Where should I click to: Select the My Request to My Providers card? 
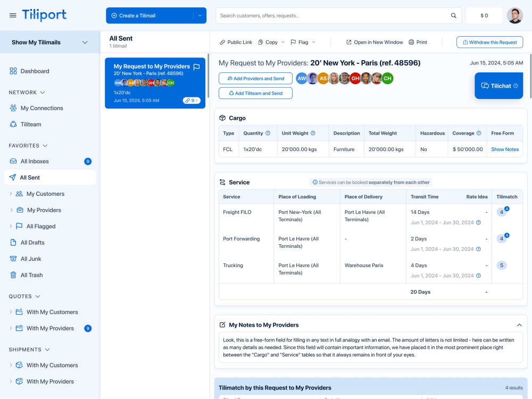(x=155, y=83)
